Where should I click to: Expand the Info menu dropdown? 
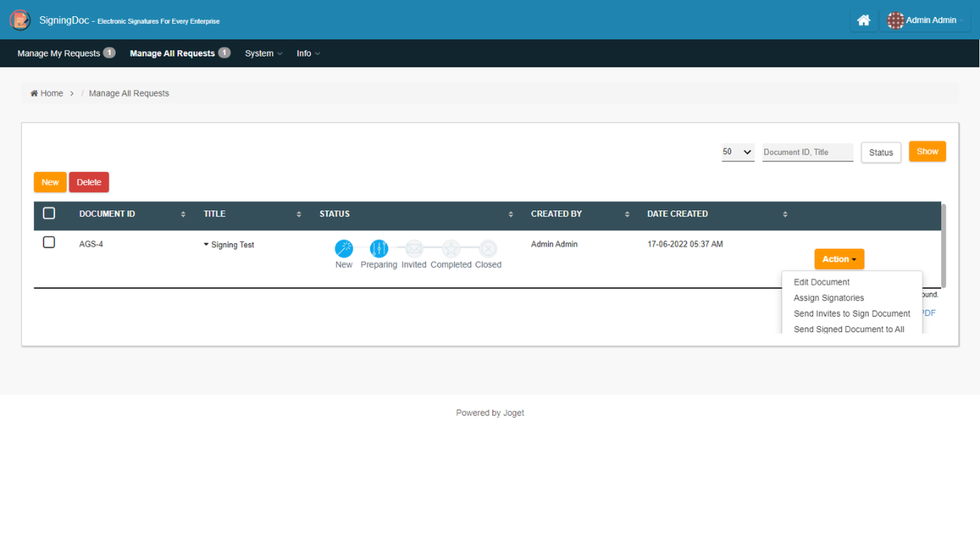coord(309,54)
